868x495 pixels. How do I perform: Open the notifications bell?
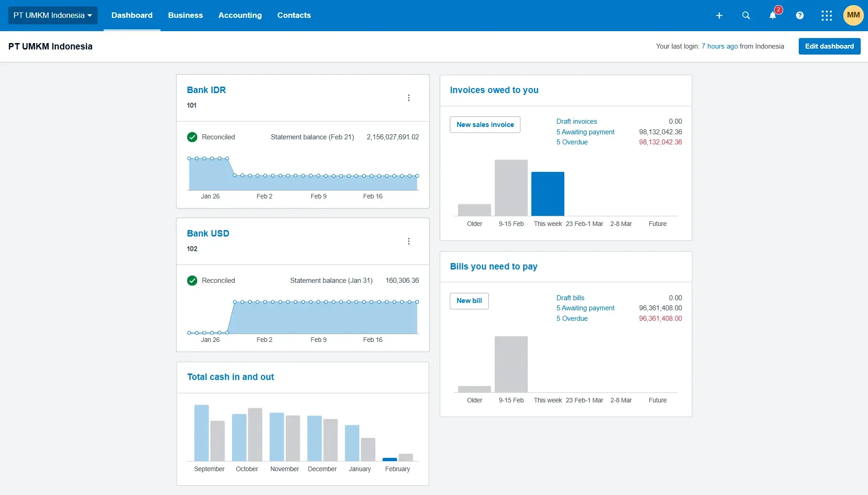pyautogui.click(x=773, y=16)
